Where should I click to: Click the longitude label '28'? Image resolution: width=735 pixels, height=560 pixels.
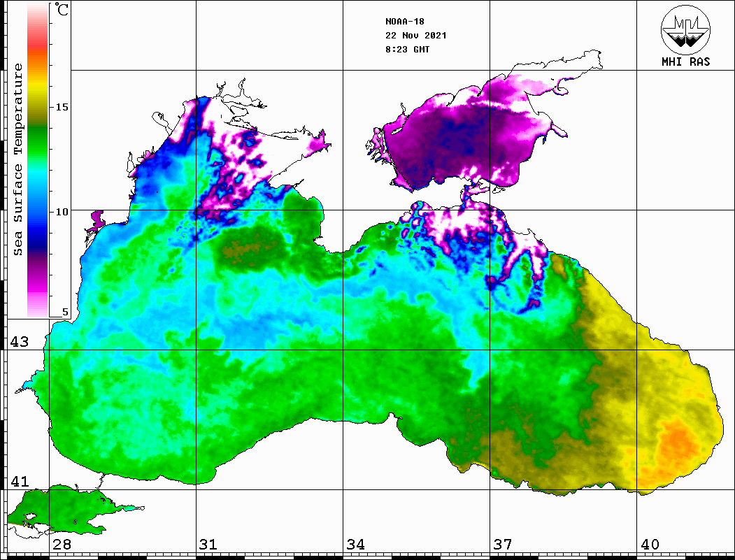point(62,545)
